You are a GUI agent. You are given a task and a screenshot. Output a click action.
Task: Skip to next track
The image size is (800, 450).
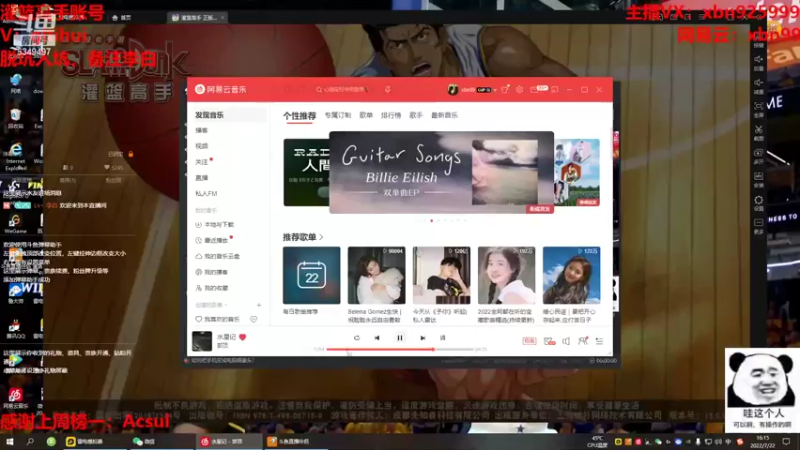point(422,338)
